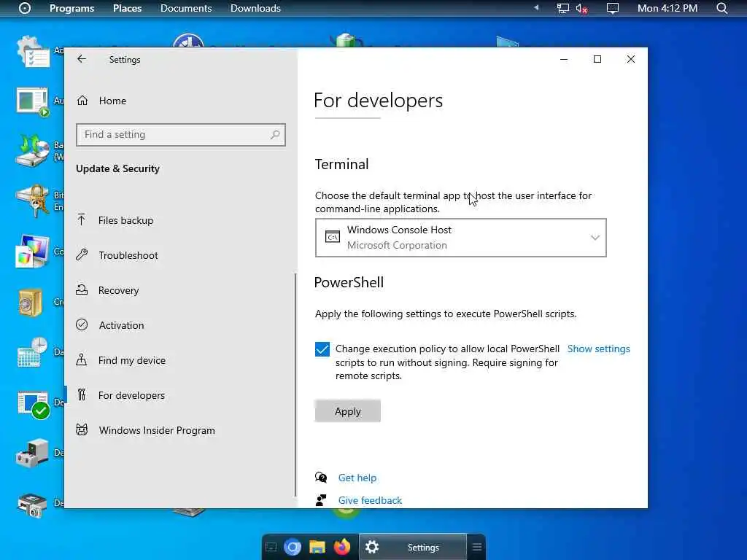The height and width of the screenshot is (560, 747).
Task: Click the Activation checkmark circle icon
Action: pyautogui.click(x=82, y=324)
